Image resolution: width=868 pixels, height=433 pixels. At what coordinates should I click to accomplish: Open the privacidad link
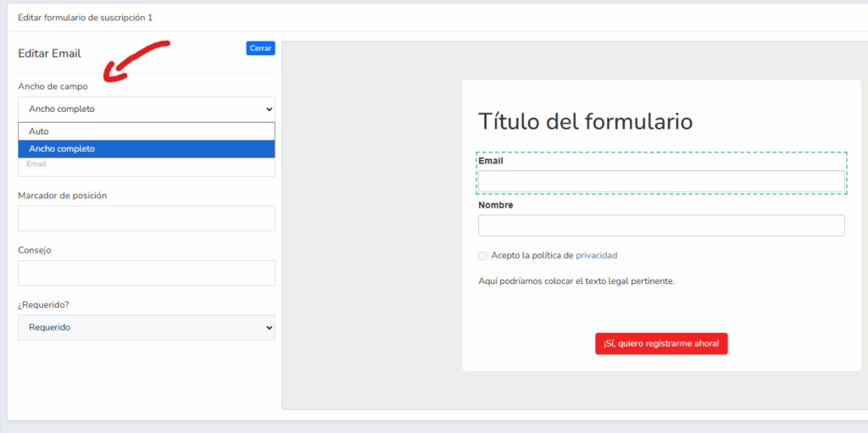tap(596, 255)
